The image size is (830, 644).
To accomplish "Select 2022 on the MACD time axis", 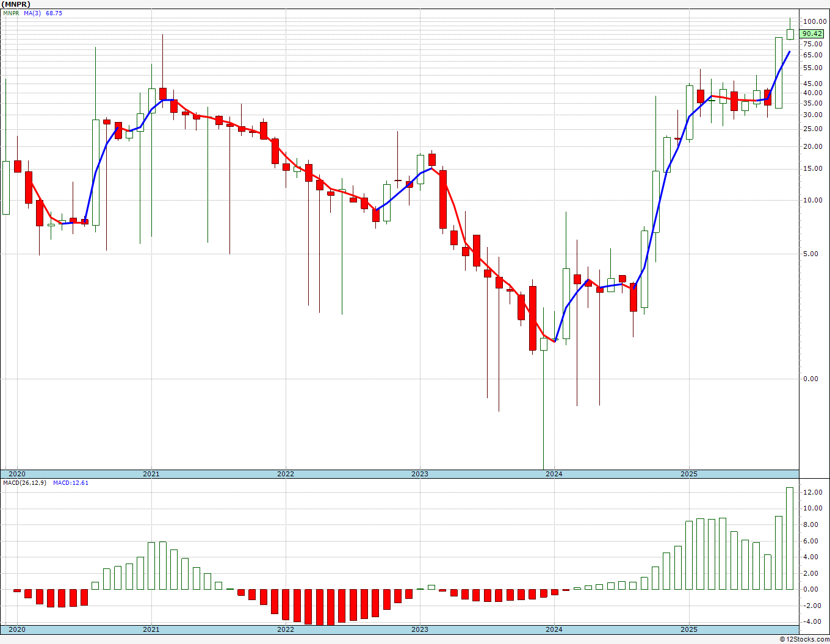I will [x=286, y=629].
